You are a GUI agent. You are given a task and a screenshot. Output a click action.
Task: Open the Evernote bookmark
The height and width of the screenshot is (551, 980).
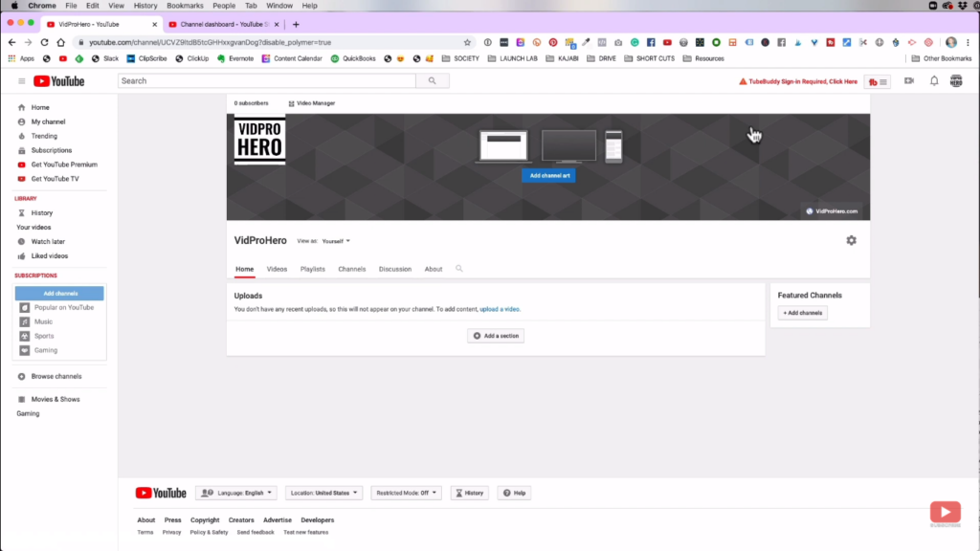235,58
